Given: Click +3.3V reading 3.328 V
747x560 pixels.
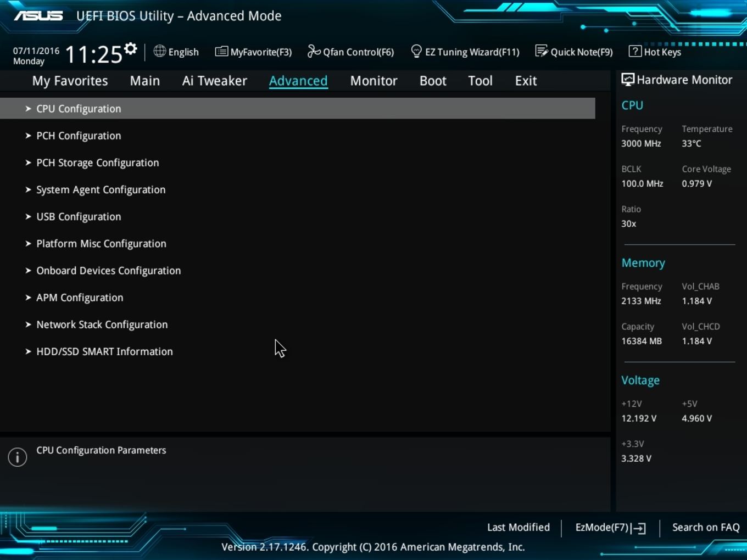Looking at the screenshot, I should [636, 458].
